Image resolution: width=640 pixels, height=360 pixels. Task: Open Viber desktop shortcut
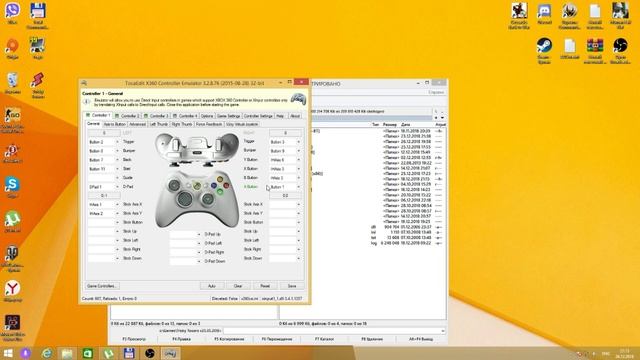tap(13, 11)
